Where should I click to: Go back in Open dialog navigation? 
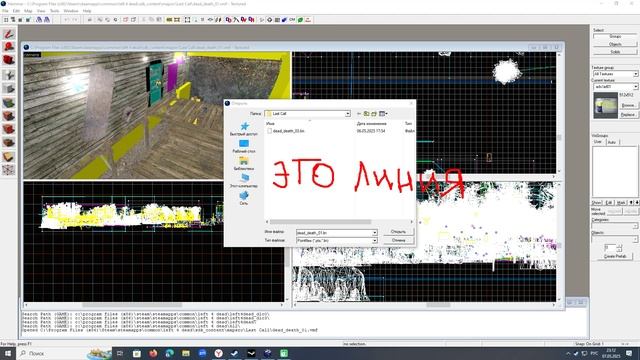tap(359, 113)
